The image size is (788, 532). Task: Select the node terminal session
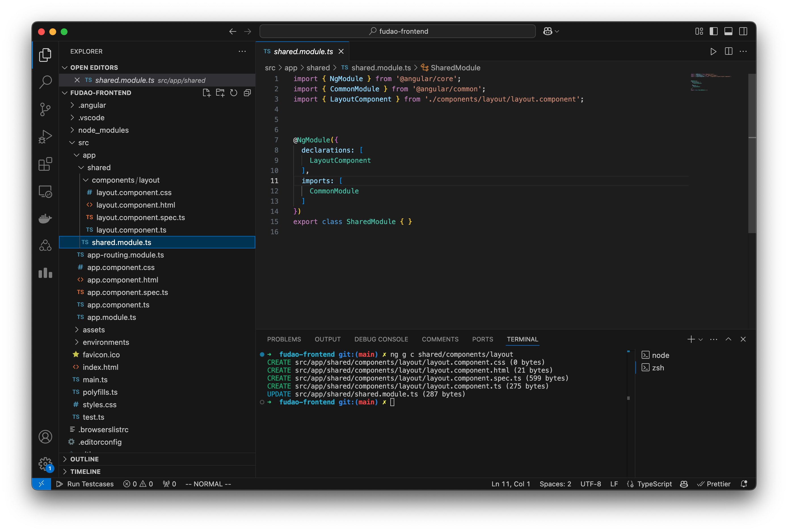656,355
